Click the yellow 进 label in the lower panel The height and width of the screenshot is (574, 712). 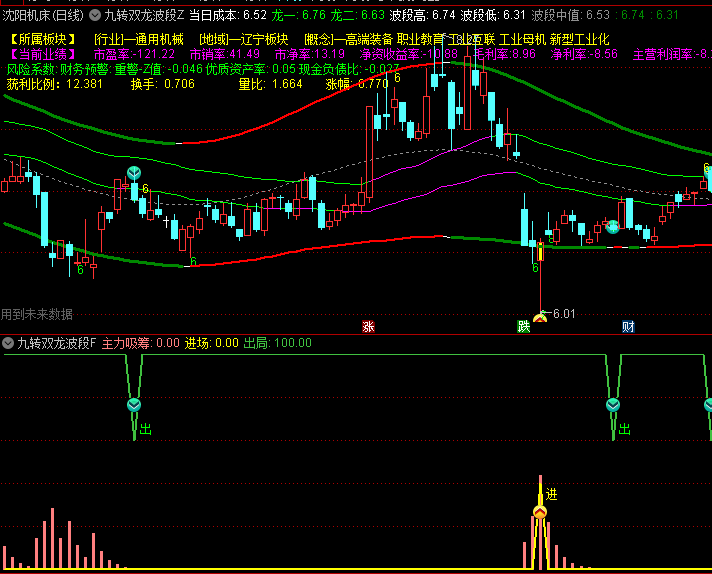[x=551, y=494]
